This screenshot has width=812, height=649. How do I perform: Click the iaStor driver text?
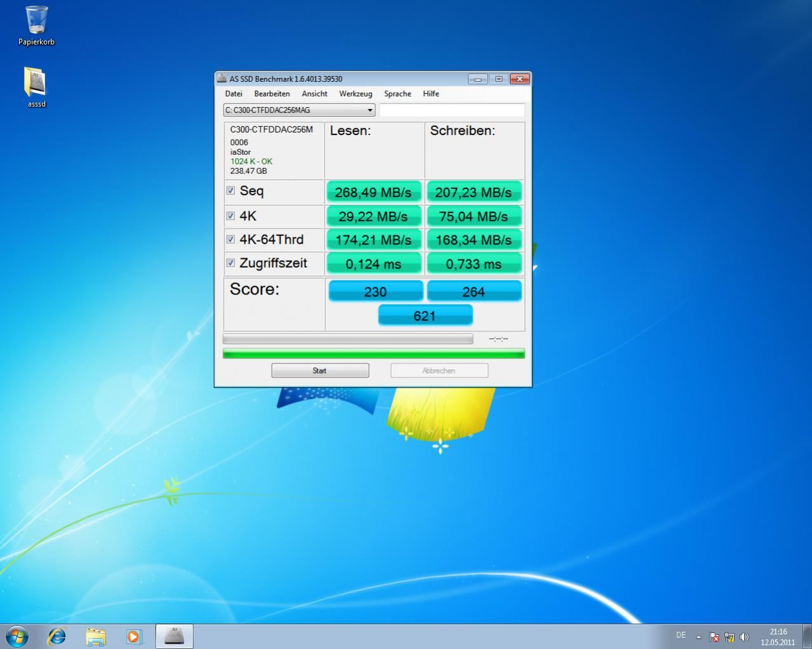click(241, 152)
